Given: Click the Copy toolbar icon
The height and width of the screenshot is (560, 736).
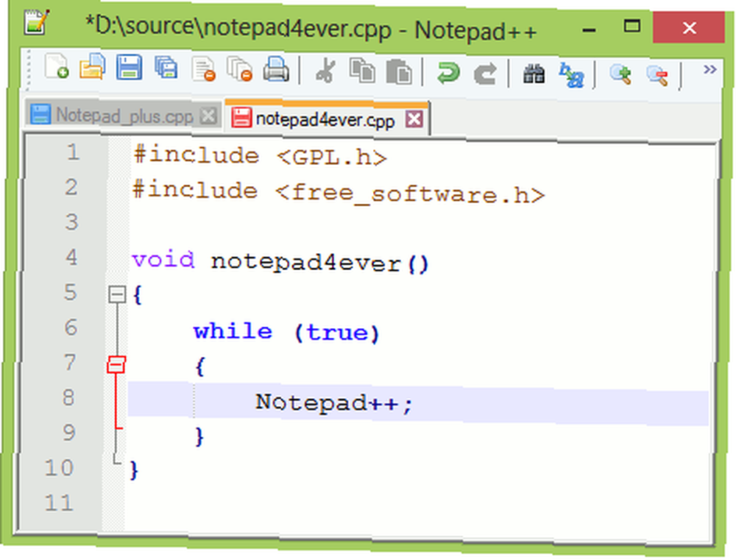Looking at the screenshot, I should click(362, 72).
